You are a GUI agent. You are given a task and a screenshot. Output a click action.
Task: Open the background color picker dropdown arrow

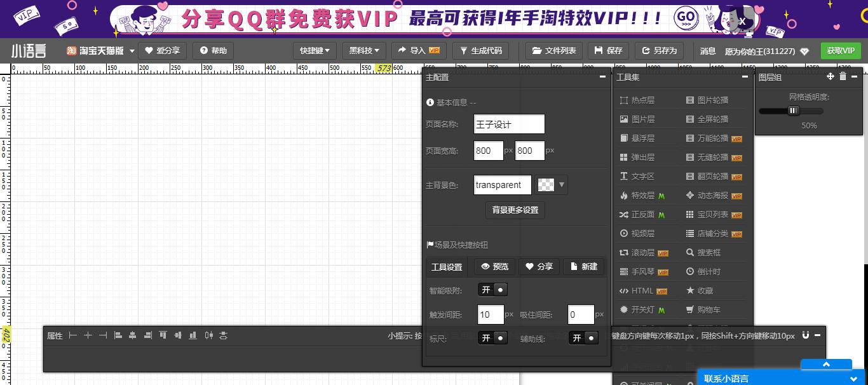pos(562,185)
